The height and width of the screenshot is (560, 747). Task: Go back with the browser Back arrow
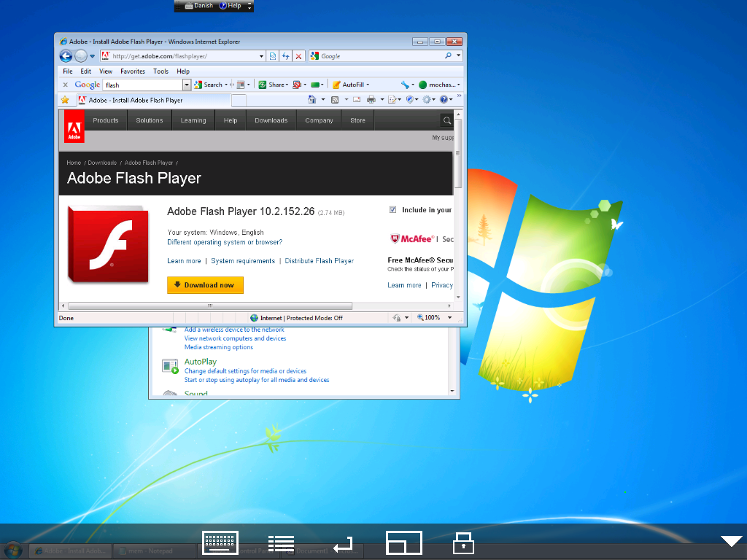click(66, 56)
